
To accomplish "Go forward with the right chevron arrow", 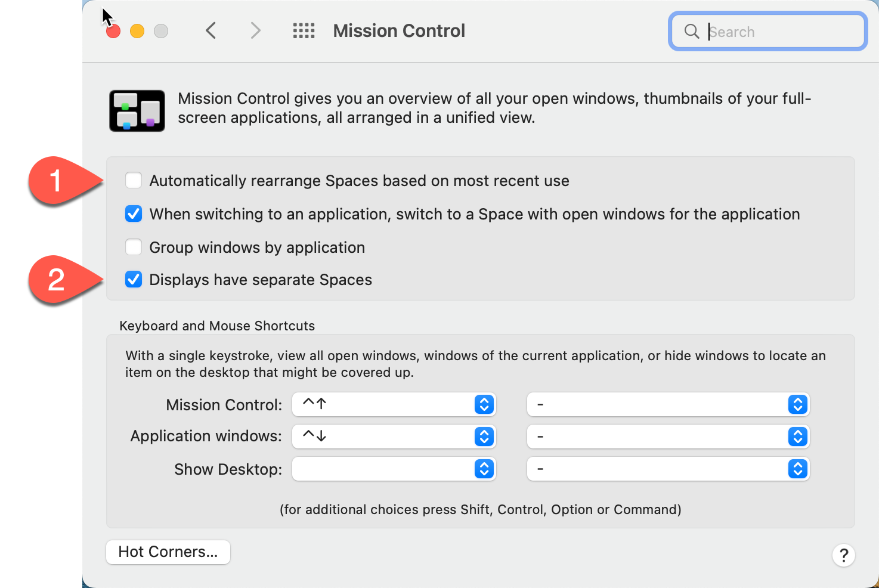I will tap(256, 30).
